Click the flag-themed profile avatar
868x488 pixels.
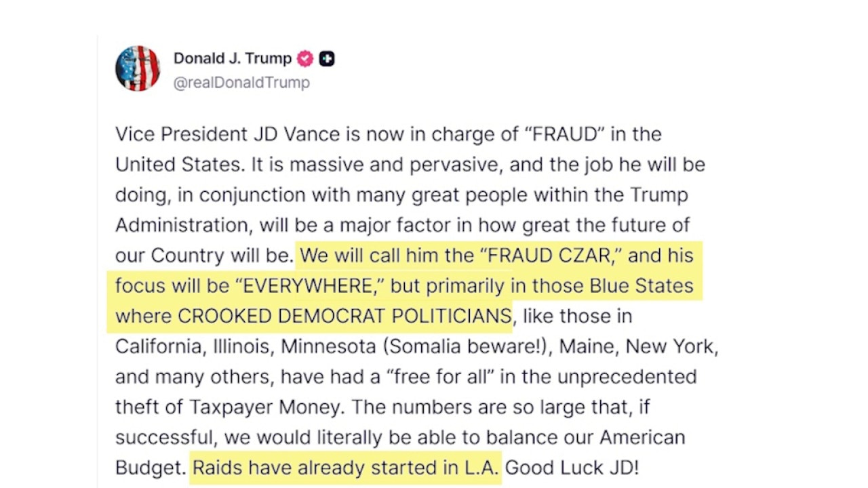[138, 68]
